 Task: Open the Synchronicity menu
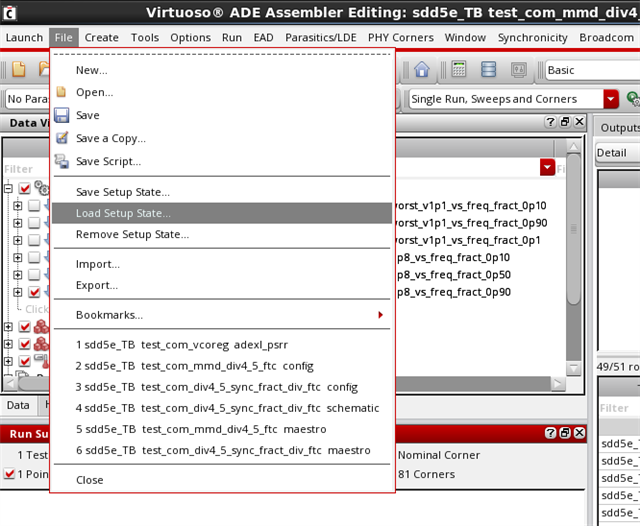pos(532,38)
